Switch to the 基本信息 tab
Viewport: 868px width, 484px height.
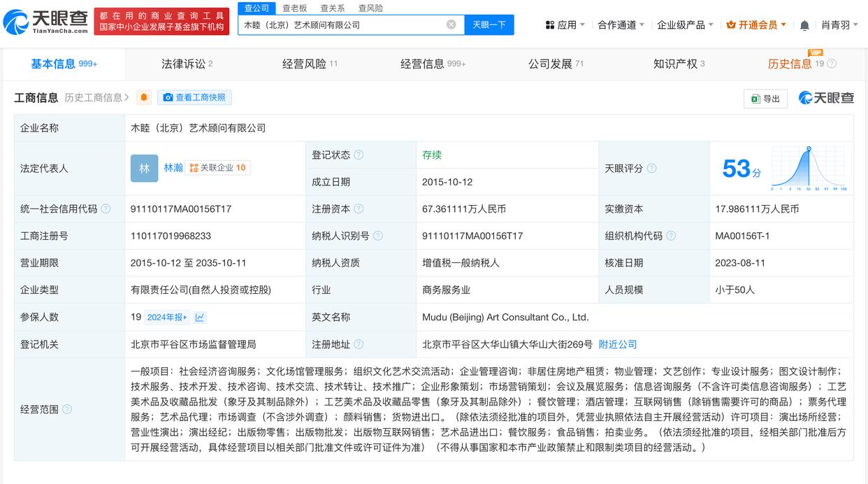(x=64, y=64)
